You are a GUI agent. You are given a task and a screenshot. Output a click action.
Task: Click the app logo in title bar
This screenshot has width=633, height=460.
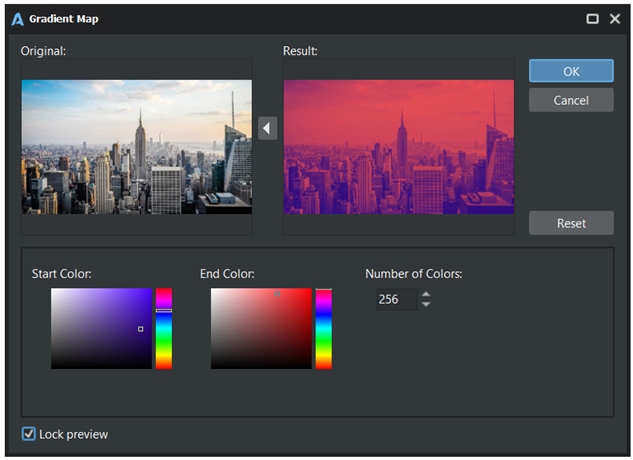click(17, 19)
